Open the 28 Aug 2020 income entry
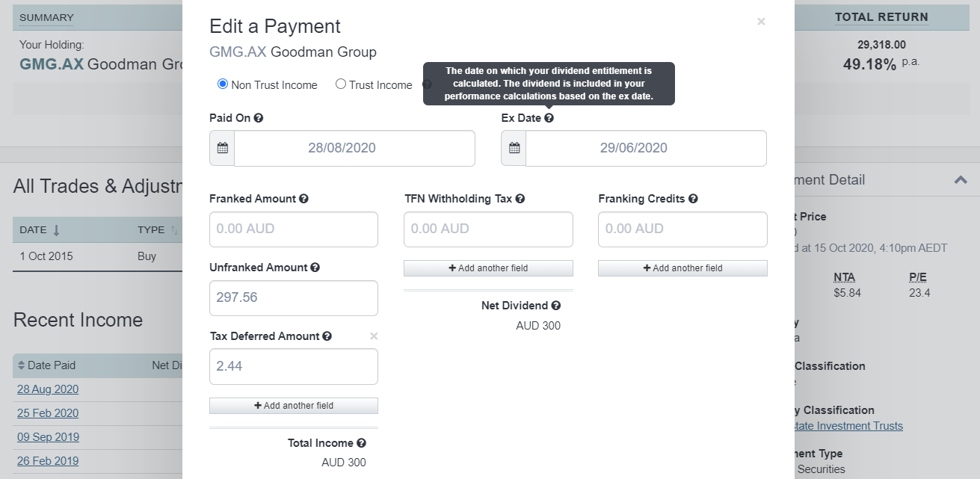This screenshot has height=479, width=980. click(48, 389)
